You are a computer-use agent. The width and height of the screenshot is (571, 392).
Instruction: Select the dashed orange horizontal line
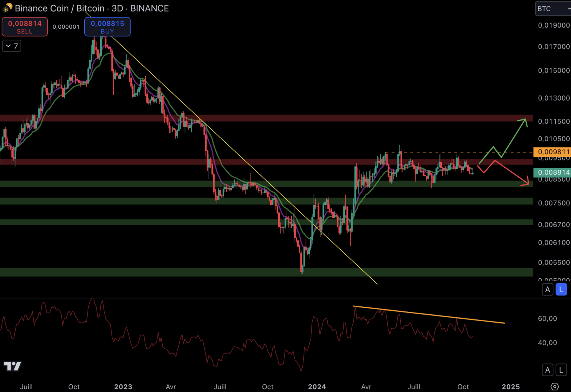(x=458, y=152)
